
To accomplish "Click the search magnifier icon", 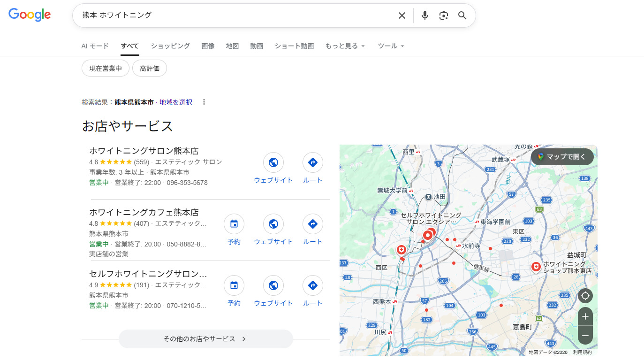I will pyautogui.click(x=462, y=15).
